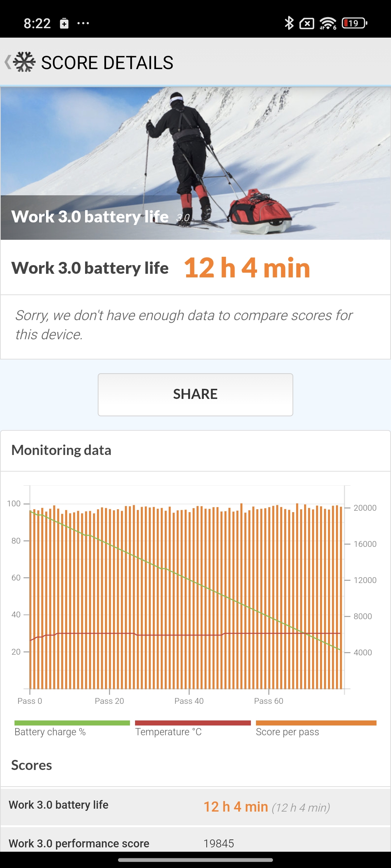
Task: Tap the Wi-Fi signal icon
Action: [328, 23]
